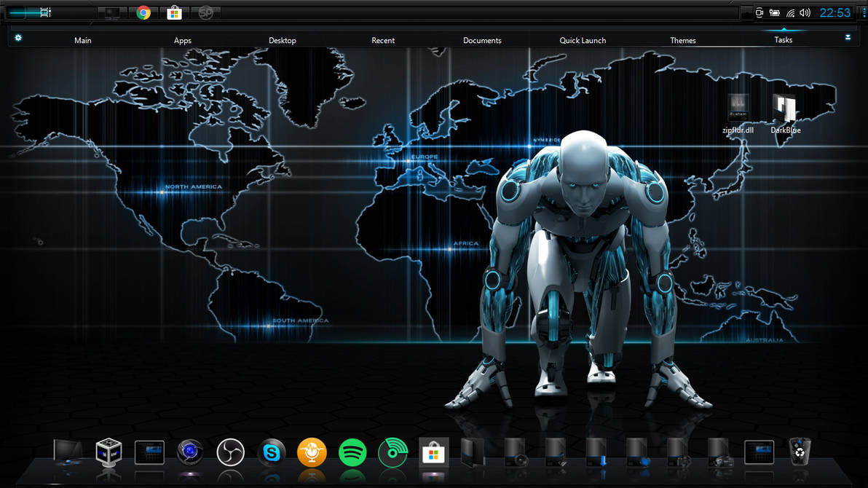This screenshot has width=868, height=488.
Task: Collapse the bar with the down-arrow beside Tasks
Action: [848, 38]
